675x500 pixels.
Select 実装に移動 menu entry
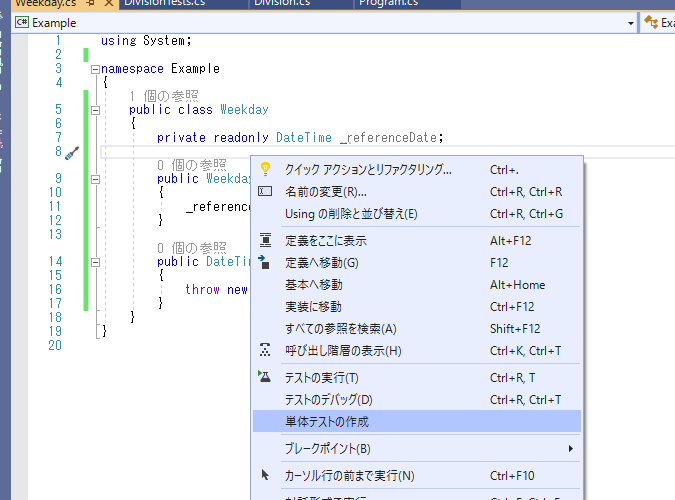[417, 307]
